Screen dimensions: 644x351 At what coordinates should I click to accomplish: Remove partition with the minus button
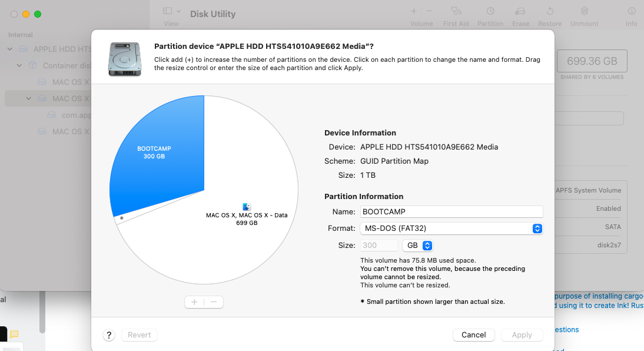(x=214, y=302)
